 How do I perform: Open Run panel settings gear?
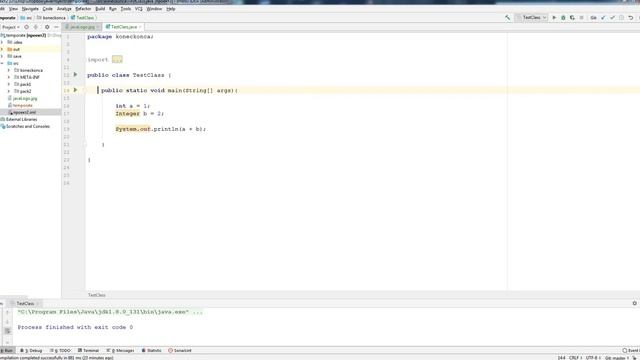(x=634, y=303)
